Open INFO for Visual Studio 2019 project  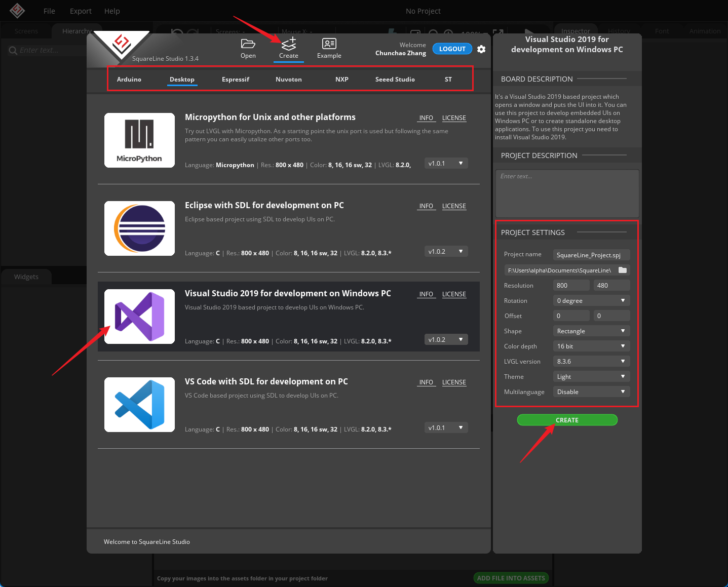426,294
